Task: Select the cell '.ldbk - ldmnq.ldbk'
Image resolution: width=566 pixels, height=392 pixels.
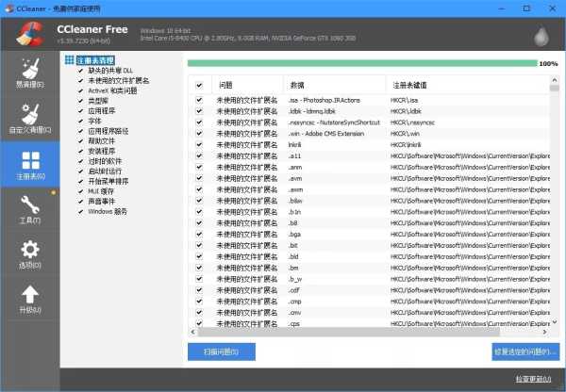Action: point(312,111)
